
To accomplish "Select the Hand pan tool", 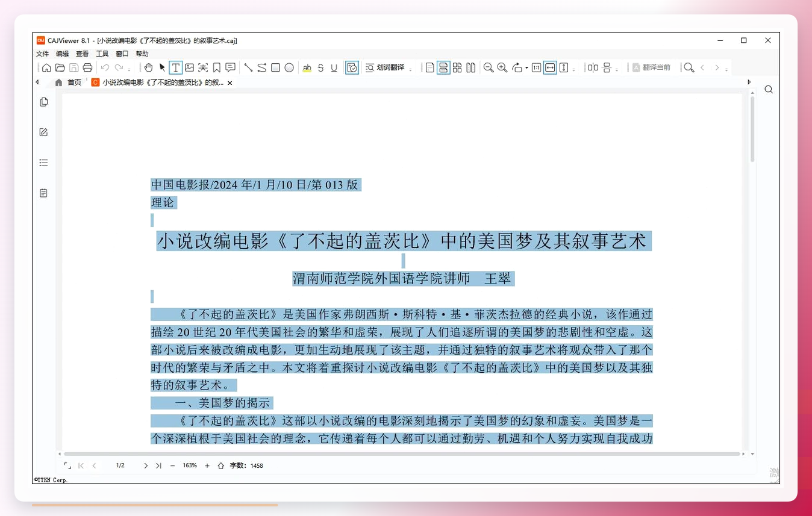I will click(148, 67).
